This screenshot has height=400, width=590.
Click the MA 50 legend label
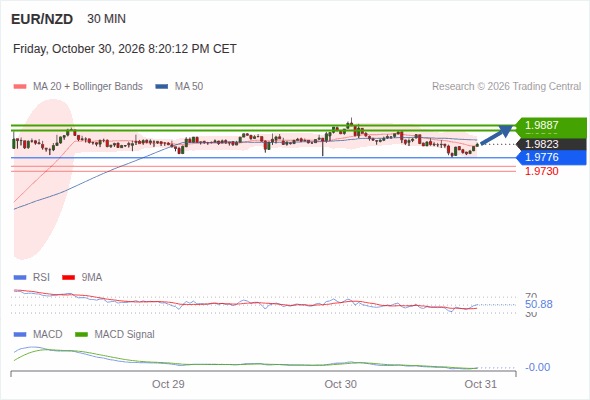189,87
